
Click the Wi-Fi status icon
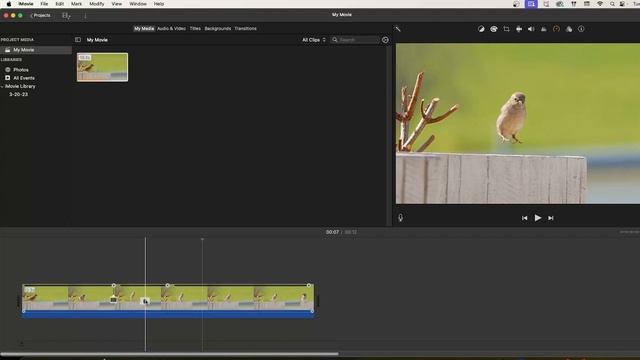pyautogui.click(x=600, y=4)
